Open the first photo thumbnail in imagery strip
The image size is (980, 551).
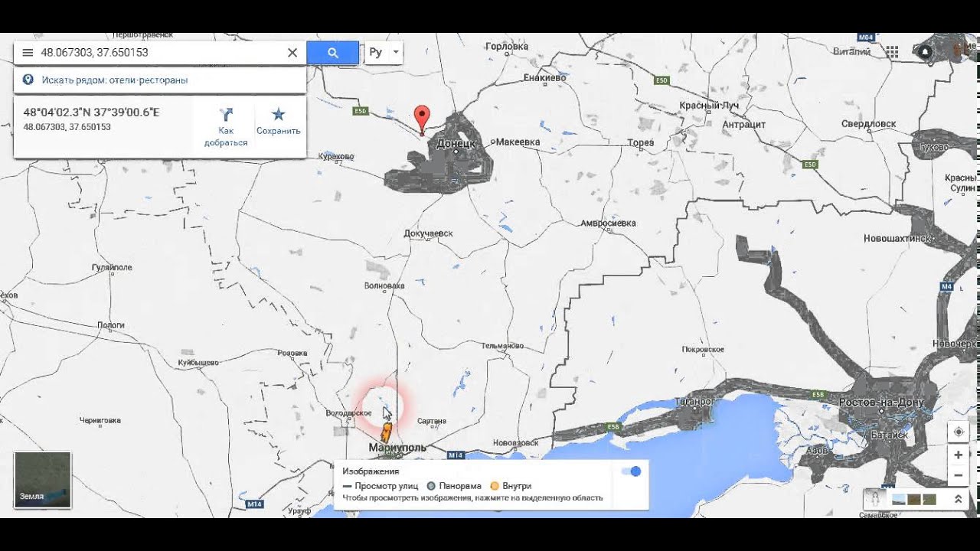pos(899,499)
